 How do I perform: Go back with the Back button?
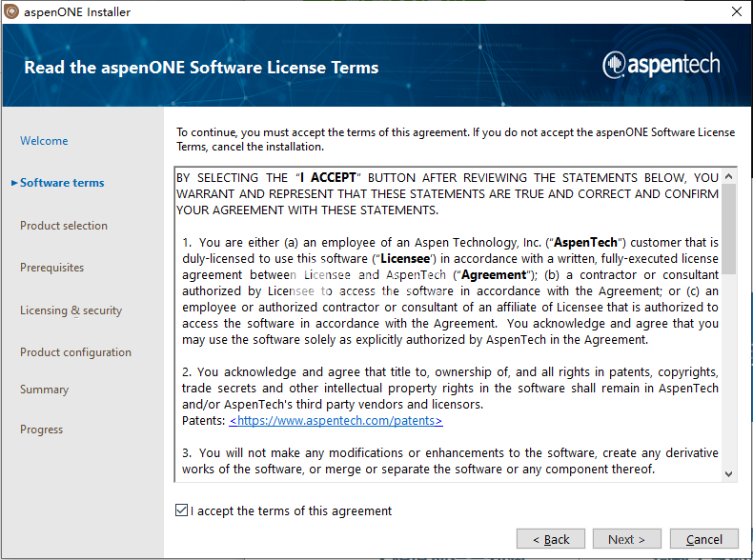551,539
